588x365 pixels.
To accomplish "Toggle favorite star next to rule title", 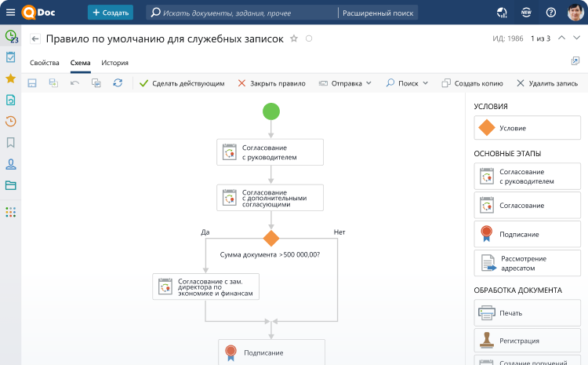I will 294,38.
